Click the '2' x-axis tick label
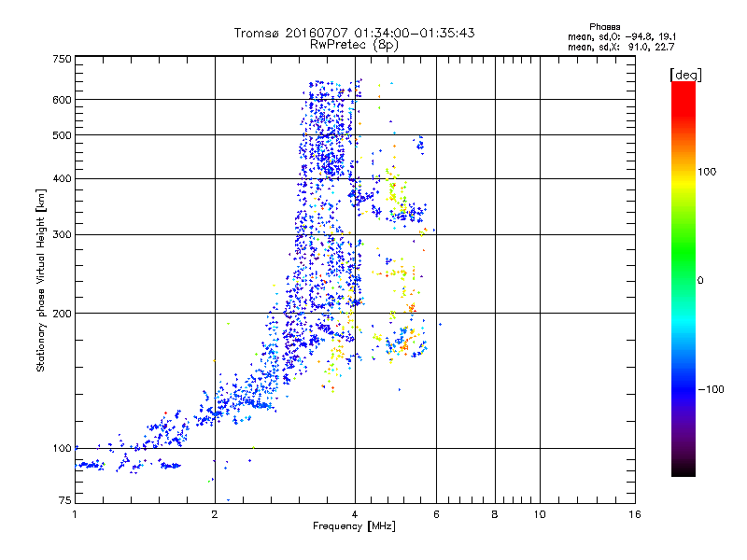The height and width of the screenshot is (560, 747). click(215, 514)
